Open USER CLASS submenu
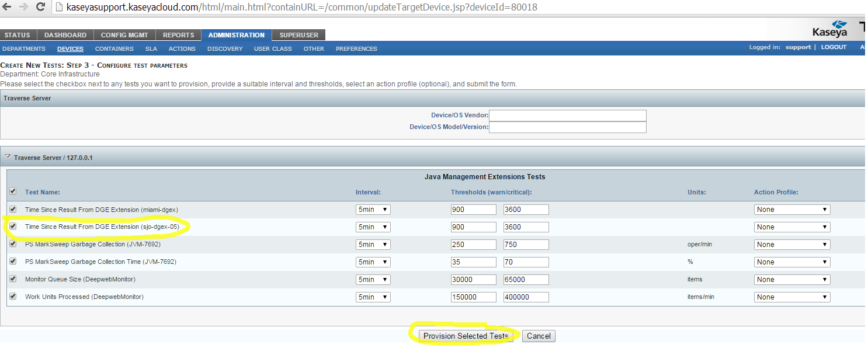868x348 pixels. [x=273, y=48]
